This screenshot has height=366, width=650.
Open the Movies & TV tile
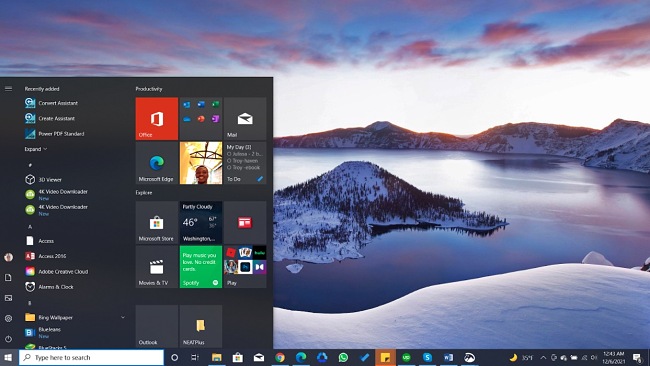pos(157,267)
